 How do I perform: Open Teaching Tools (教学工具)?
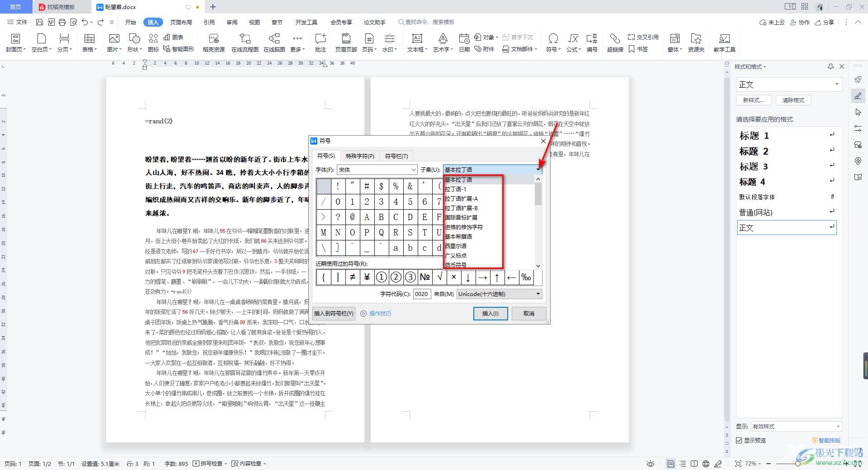724,43
